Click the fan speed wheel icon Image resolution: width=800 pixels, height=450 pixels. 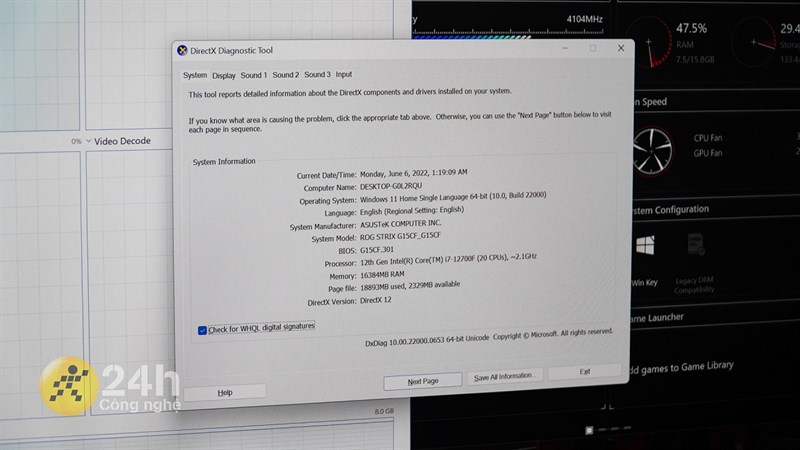pos(652,151)
